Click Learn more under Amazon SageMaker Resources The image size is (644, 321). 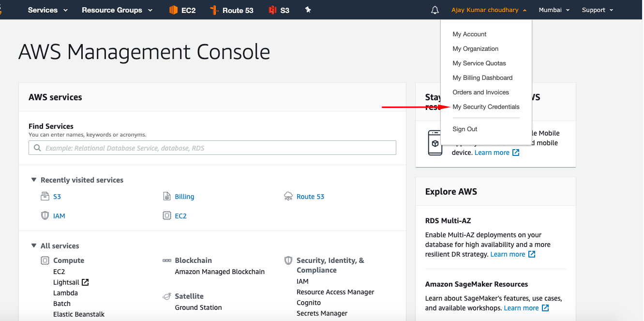point(521,308)
